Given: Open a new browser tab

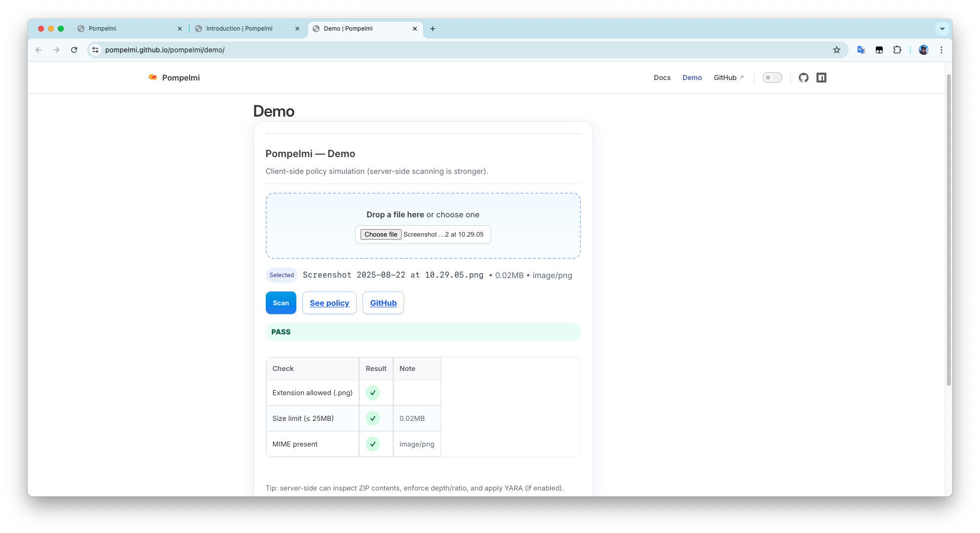Looking at the screenshot, I should (432, 29).
